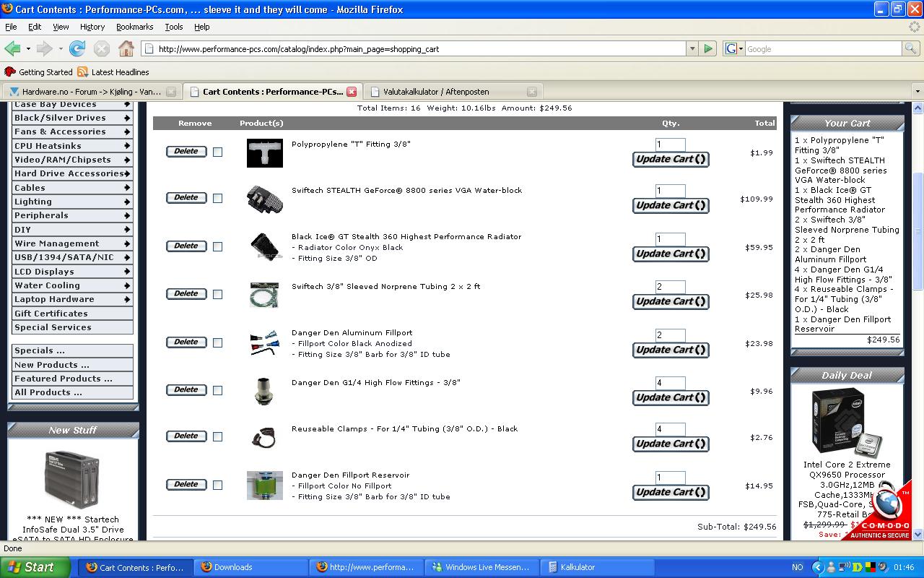
Task: Click the Stop loading icon
Action: (x=102, y=48)
